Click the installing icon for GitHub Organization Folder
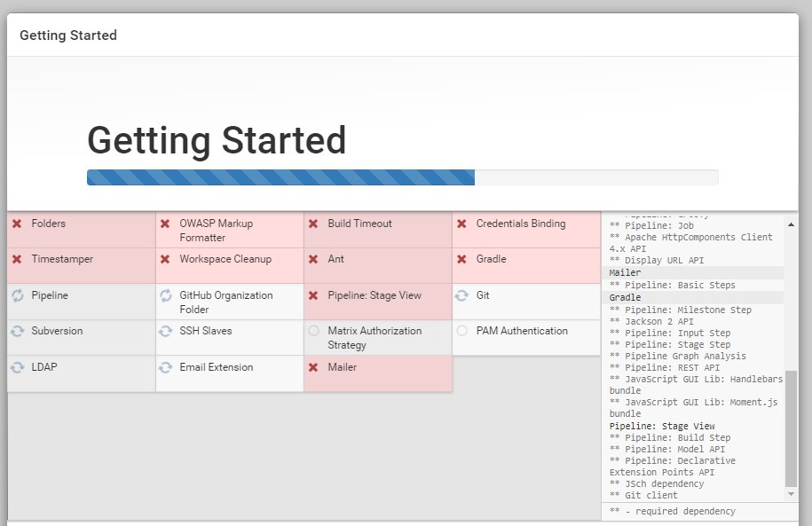Viewport: 812px width, 526px height. click(166, 295)
